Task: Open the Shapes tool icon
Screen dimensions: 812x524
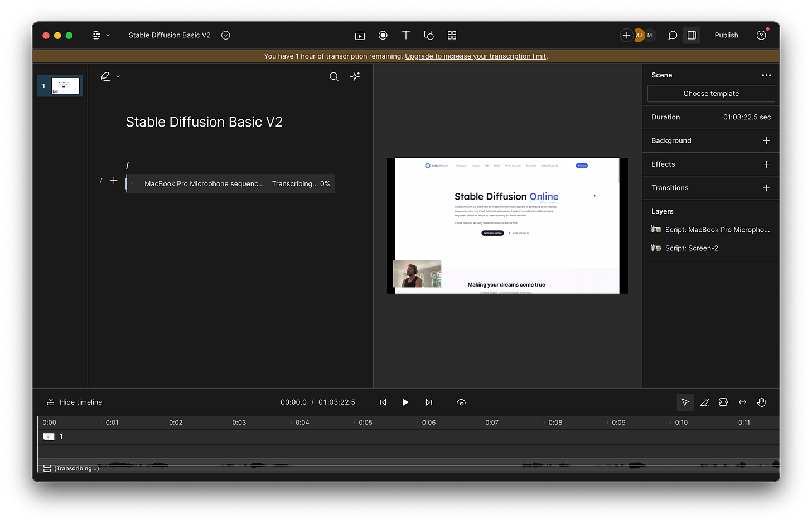Action: pyautogui.click(x=429, y=35)
